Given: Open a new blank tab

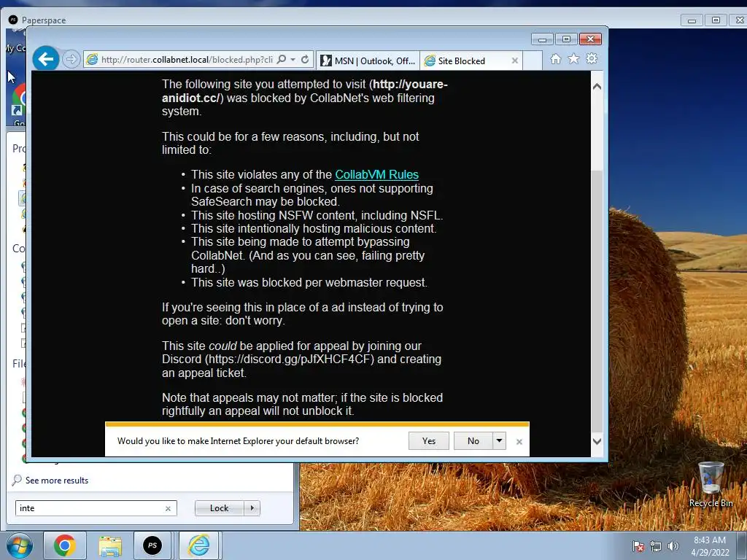Looking at the screenshot, I should click(533, 61).
